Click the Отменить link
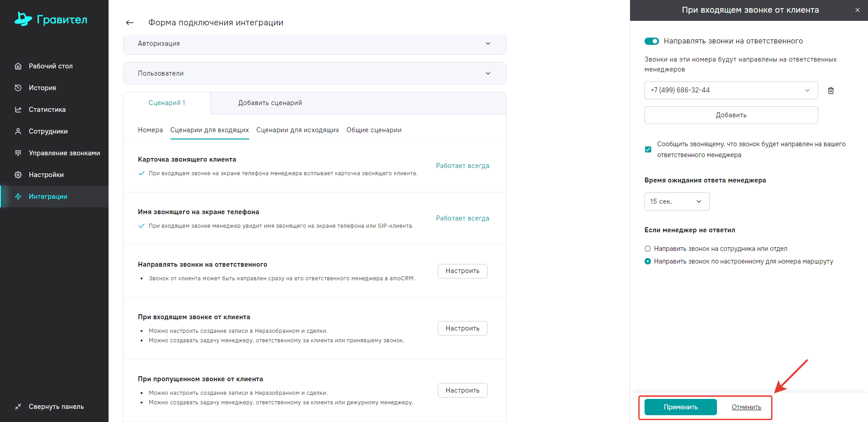Viewport: 868px width, 422px height. [746, 407]
